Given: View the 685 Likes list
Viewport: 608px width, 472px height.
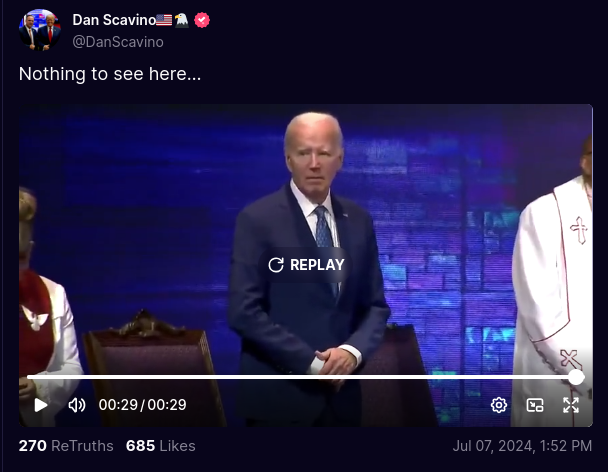Looking at the screenshot, I should click(x=161, y=446).
